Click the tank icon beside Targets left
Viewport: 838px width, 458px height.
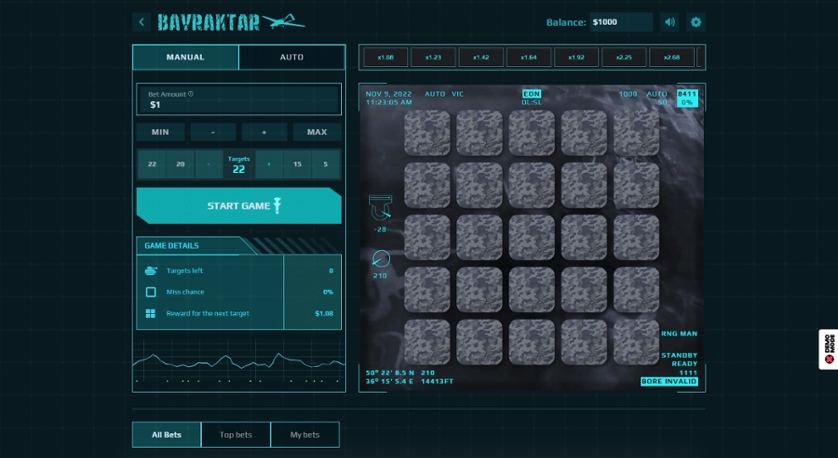click(x=151, y=271)
